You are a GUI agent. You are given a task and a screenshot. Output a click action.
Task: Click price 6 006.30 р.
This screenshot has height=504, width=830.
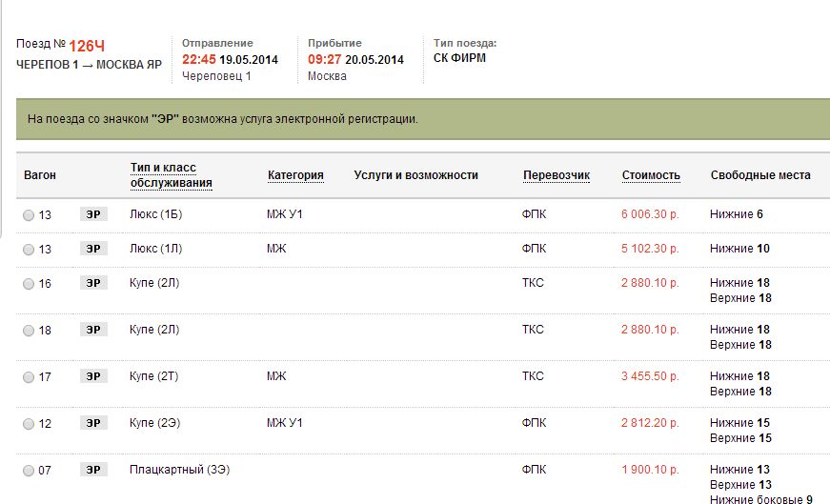(x=650, y=215)
